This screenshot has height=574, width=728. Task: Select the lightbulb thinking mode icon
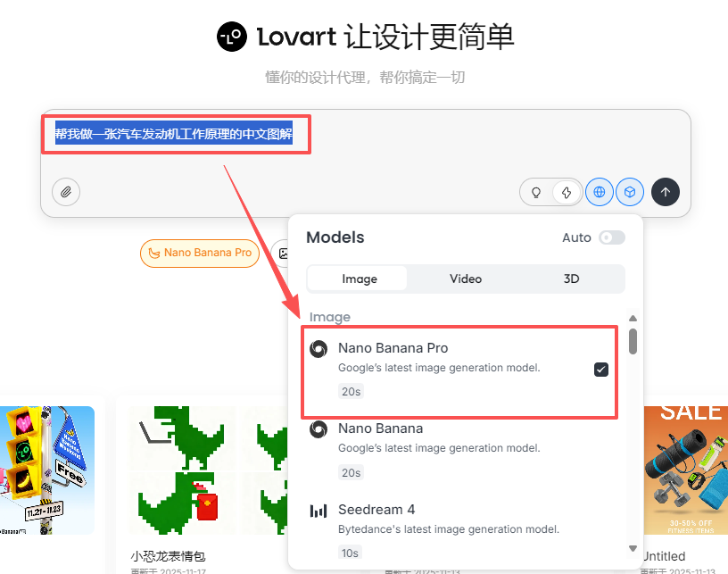[x=536, y=192]
